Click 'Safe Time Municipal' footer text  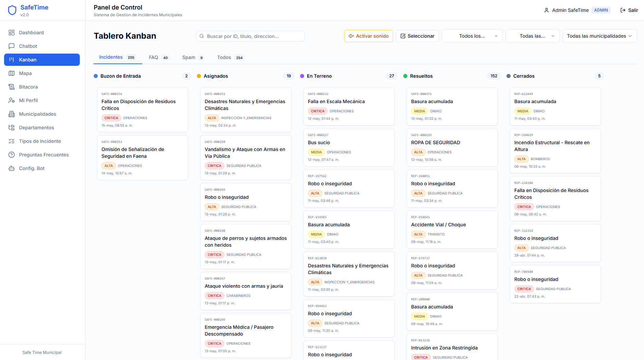point(42,353)
